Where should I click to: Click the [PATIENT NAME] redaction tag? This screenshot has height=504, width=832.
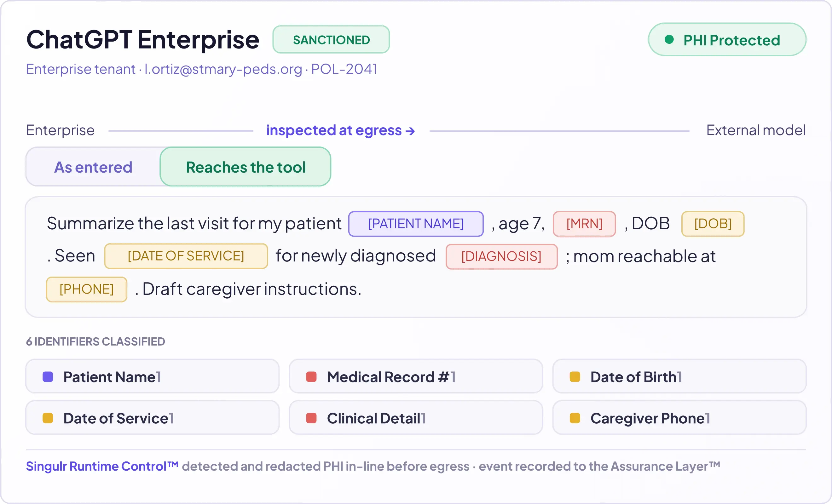pos(416,224)
